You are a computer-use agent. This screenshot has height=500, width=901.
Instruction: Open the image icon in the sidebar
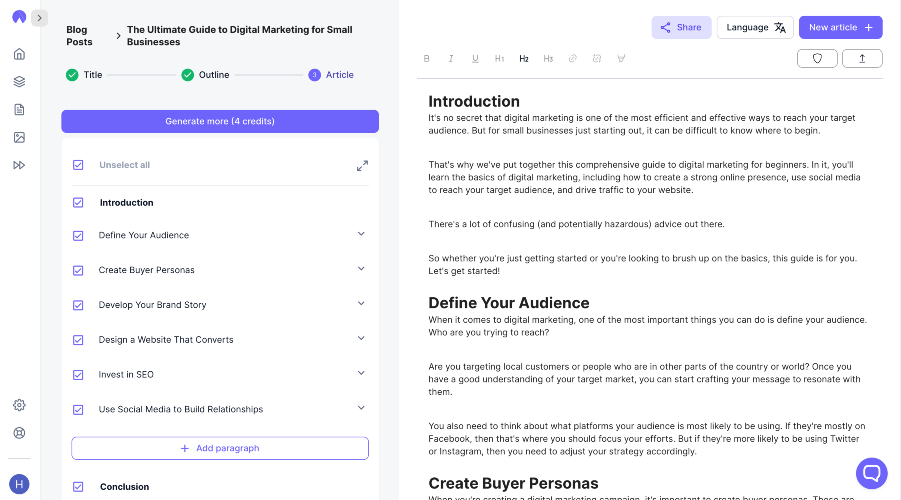pos(19,137)
